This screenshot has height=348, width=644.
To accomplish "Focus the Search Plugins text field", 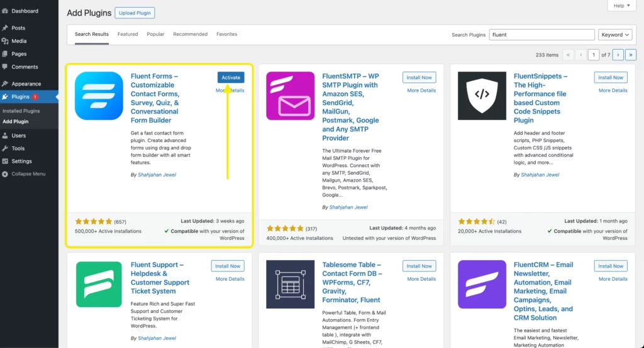I will 541,35.
